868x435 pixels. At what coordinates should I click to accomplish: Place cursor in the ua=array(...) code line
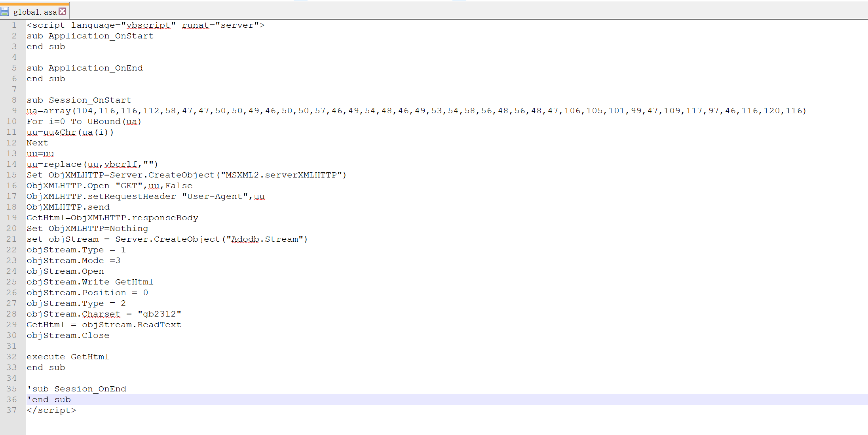click(416, 111)
